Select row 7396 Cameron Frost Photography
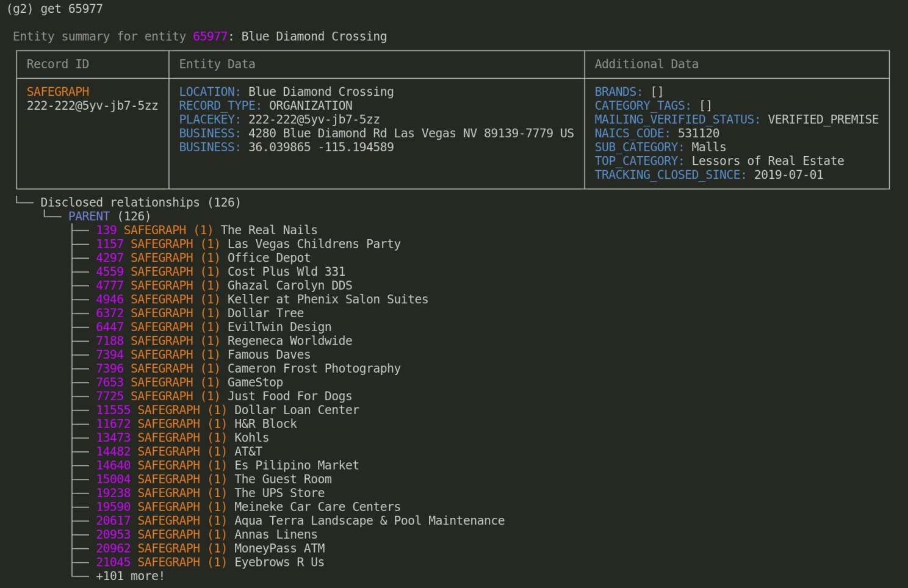The width and height of the screenshot is (908, 588). click(x=248, y=368)
